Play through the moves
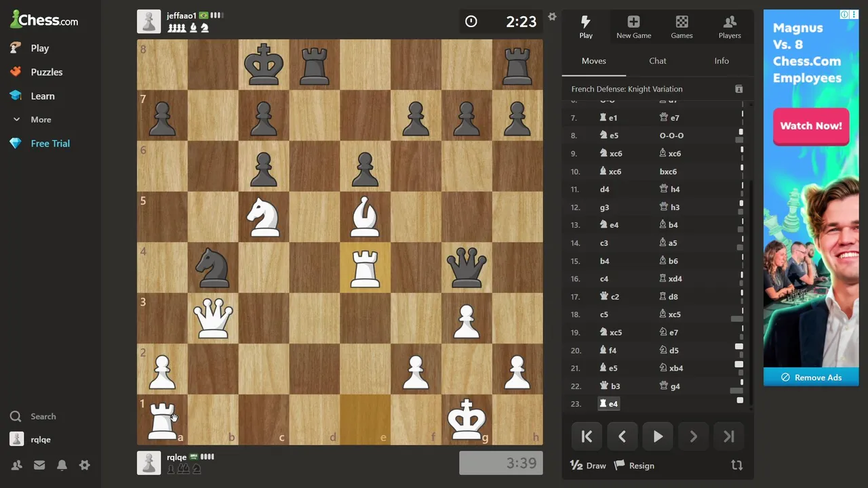Image resolution: width=868 pixels, height=488 pixels. 658,437
